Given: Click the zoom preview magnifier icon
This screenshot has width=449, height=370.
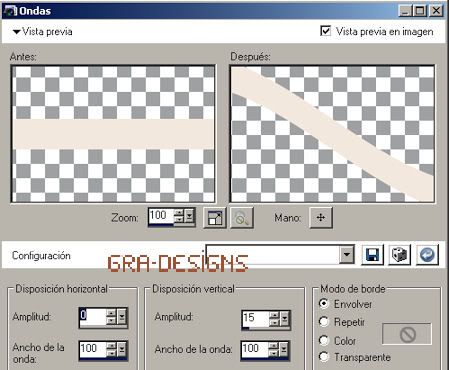Looking at the screenshot, I should click(x=242, y=218).
